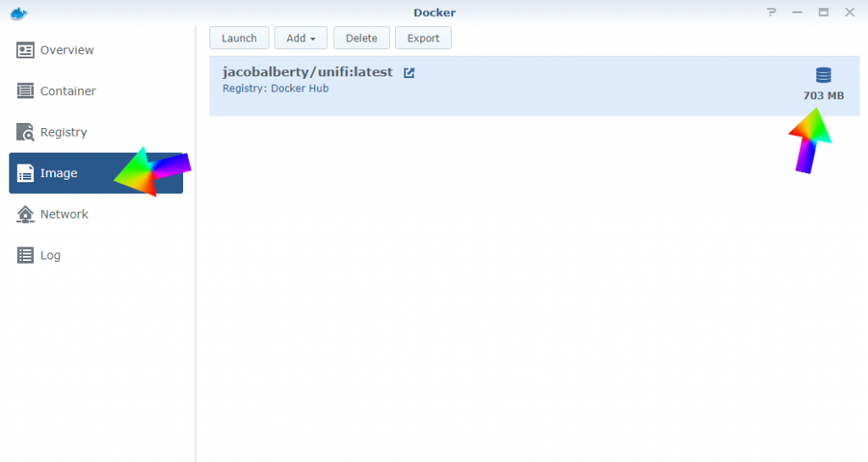This screenshot has width=868, height=462.
Task: Launch the selected image
Action: tap(239, 38)
